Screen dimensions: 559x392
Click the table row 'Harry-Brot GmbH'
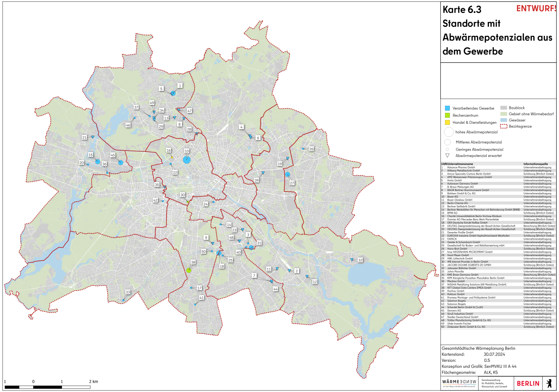tap(498, 249)
